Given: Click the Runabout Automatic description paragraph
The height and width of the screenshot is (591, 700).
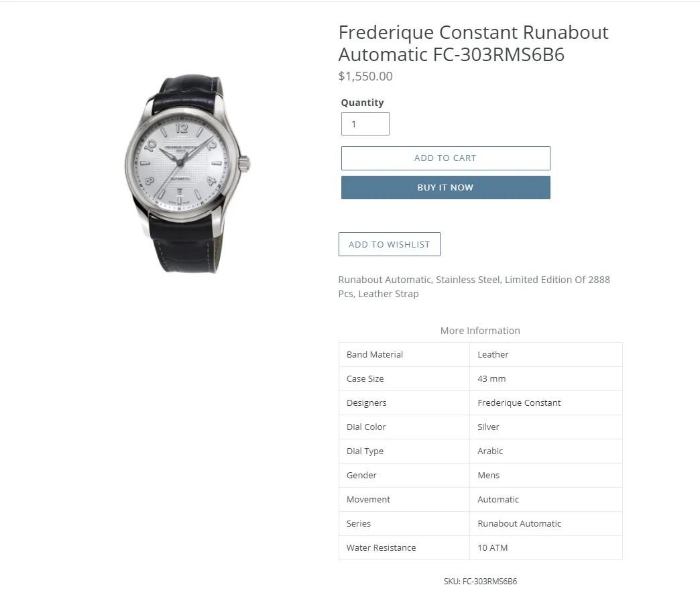Looking at the screenshot, I should pyautogui.click(x=473, y=286).
